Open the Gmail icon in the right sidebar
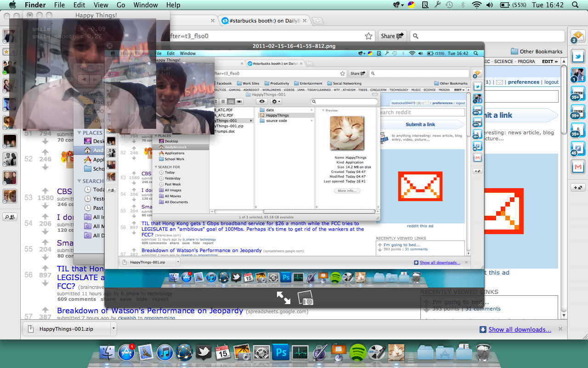 click(x=577, y=166)
